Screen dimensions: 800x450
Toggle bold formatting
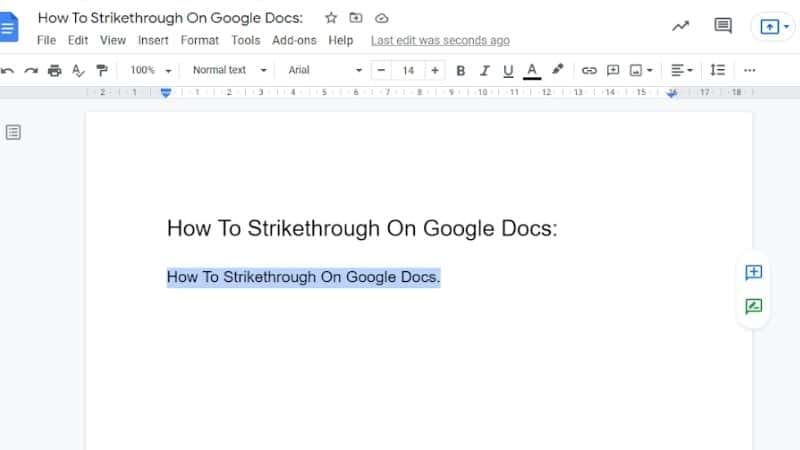tap(461, 70)
